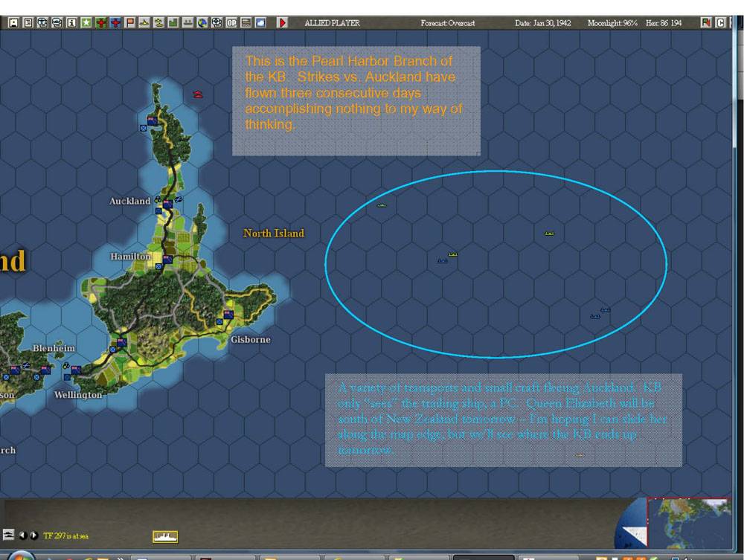
Task: Select the red aircraft on green toolbar icon
Action: (x=101, y=23)
